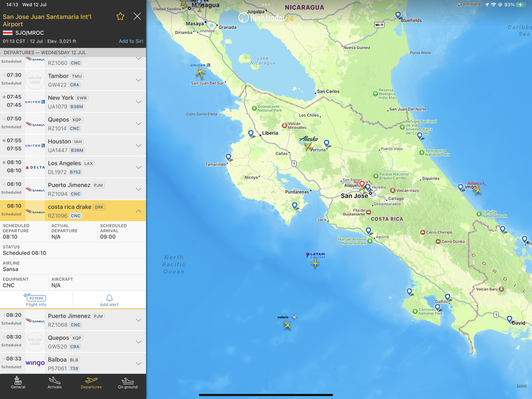Expand the Quepos GW520 departure
Screen dimensions: 532x399
pos(73,342)
